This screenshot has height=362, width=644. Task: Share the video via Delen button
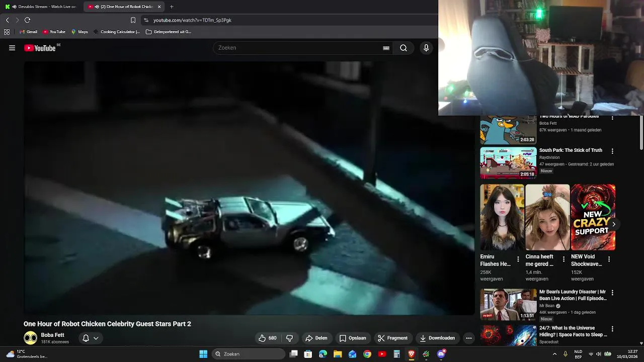coord(316,338)
